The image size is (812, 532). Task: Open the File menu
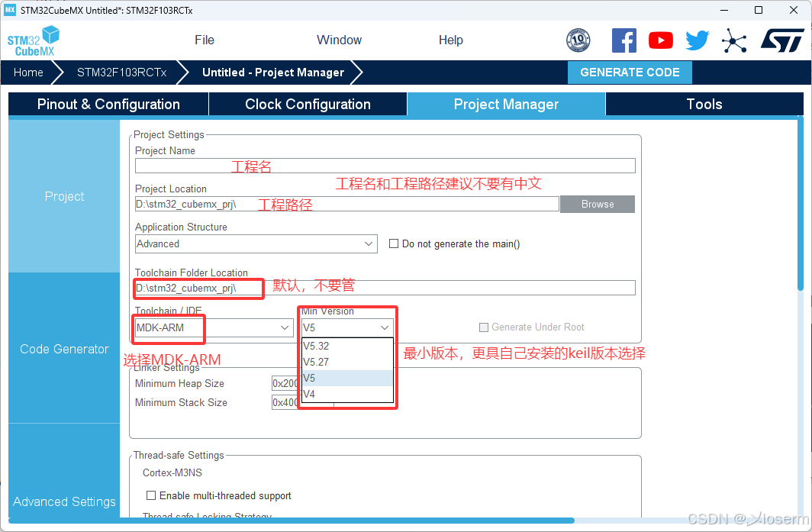(205, 40)
